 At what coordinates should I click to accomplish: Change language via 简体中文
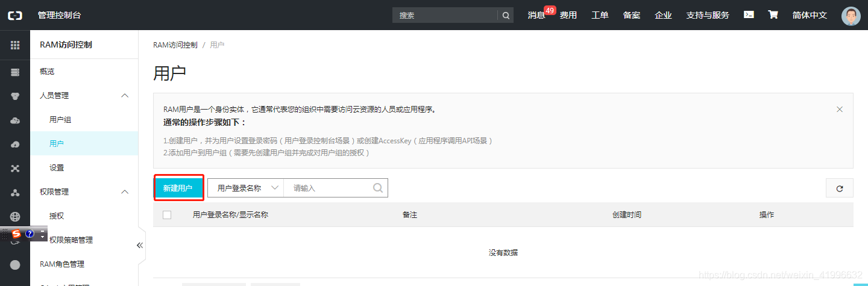coord(810,15)
